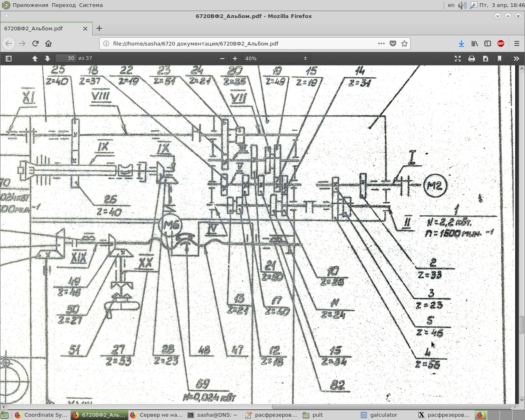This screenshot has height=420, width=525.
Task: Click the show desktop button
Action: [x=5, y=415]
